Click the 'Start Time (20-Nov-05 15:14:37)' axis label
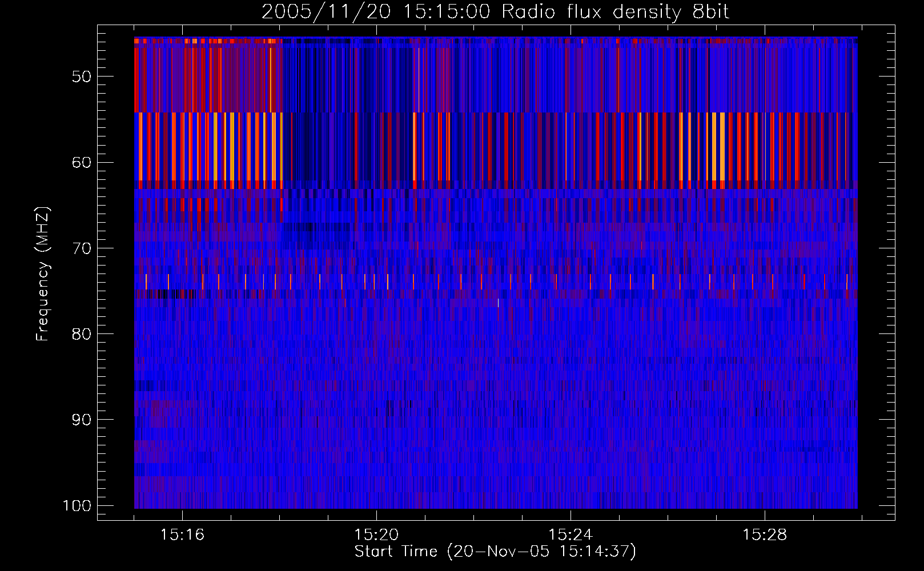Viewport: 924px width, 571px height. [x=495, y=552]
